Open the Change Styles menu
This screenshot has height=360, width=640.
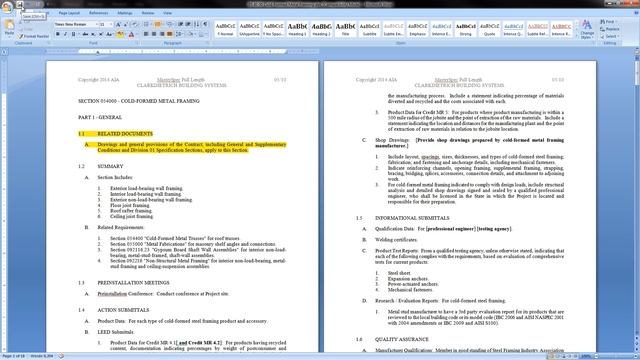587,29
